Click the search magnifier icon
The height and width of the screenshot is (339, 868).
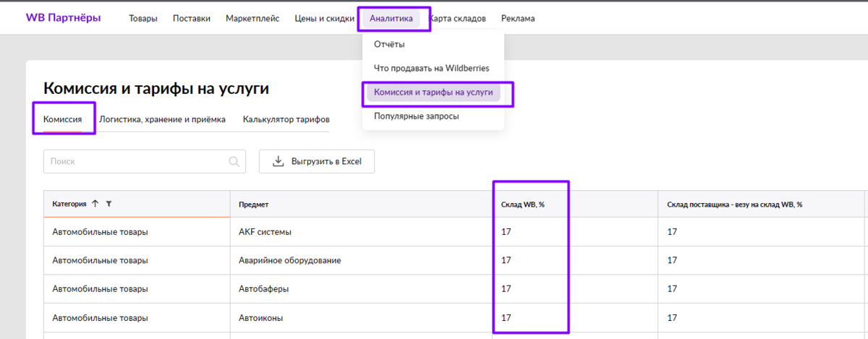(234, 162)
